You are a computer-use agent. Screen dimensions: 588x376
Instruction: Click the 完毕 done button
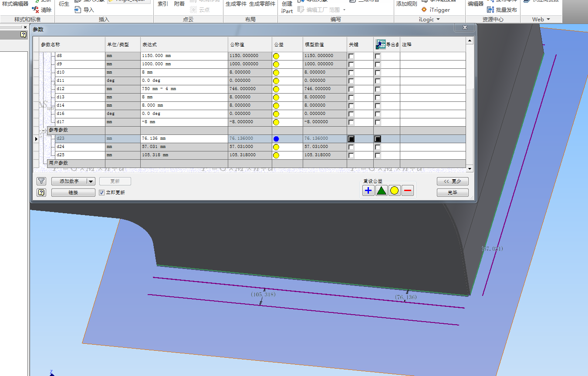click(x=453, y=192)
